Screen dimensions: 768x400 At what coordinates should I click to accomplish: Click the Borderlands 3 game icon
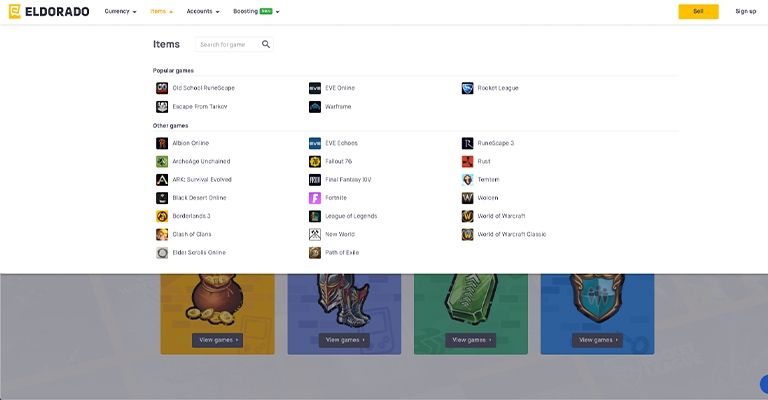point(162,216)
